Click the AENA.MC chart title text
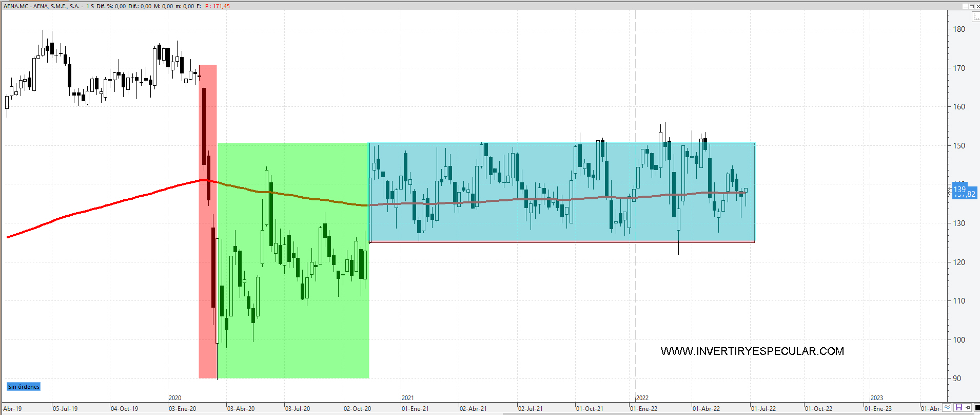The width and height of the screenshot is (980, 415). [x=41, y=6]
